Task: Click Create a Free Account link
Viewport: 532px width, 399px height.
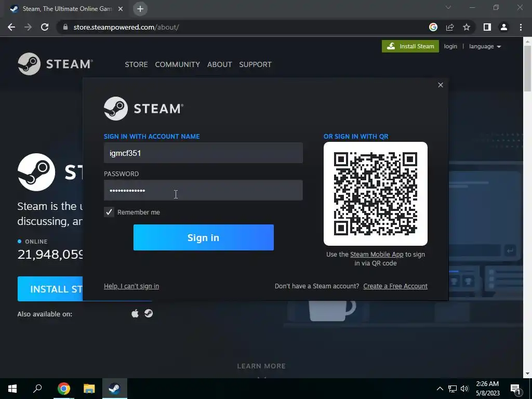Action: (x=395, y=286)
